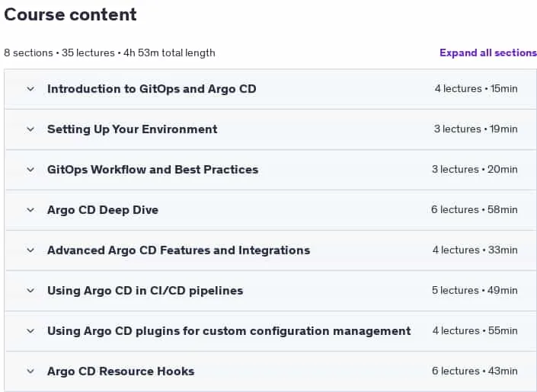Click chevron for Advanced Argo CD Features and Integrations
537x392 pixels.
30,250
